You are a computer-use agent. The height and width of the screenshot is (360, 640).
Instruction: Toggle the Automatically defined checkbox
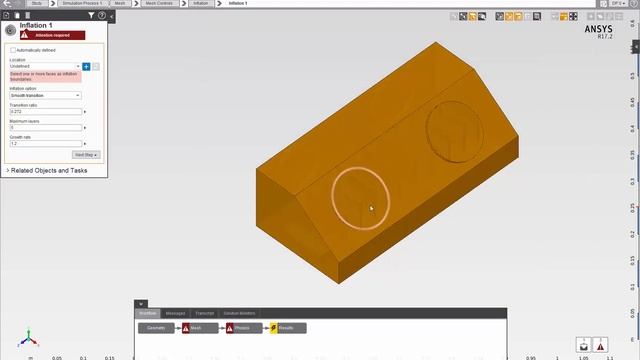pos(13,50)
